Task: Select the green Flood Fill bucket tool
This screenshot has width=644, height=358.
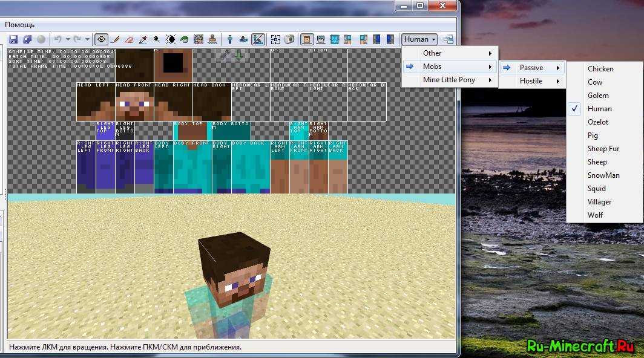Action: (x=185, y=39)
